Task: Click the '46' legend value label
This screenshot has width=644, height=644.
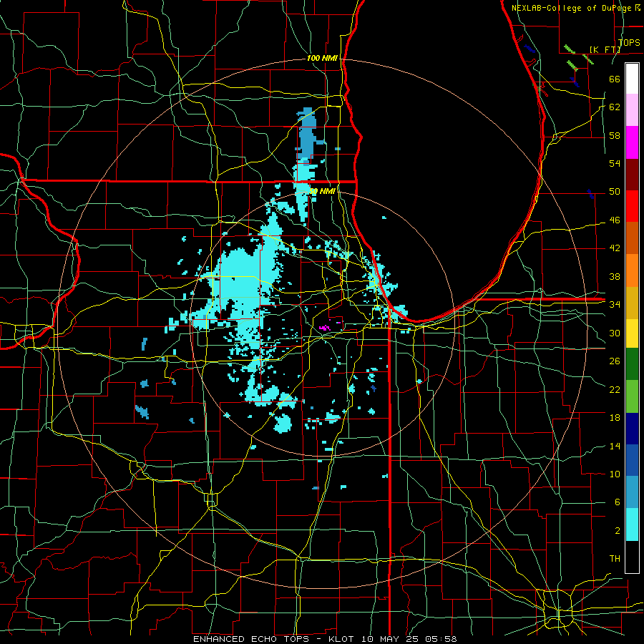Action: [x=615, y=220]
